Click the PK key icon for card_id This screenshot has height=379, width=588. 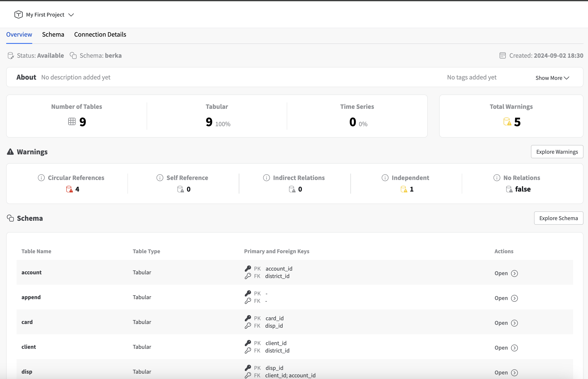coord(248,318)
